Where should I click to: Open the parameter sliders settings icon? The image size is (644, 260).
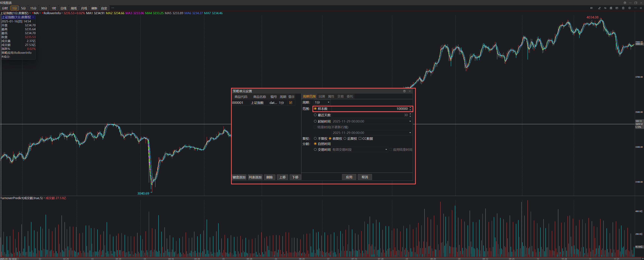(x=605, y=8)
